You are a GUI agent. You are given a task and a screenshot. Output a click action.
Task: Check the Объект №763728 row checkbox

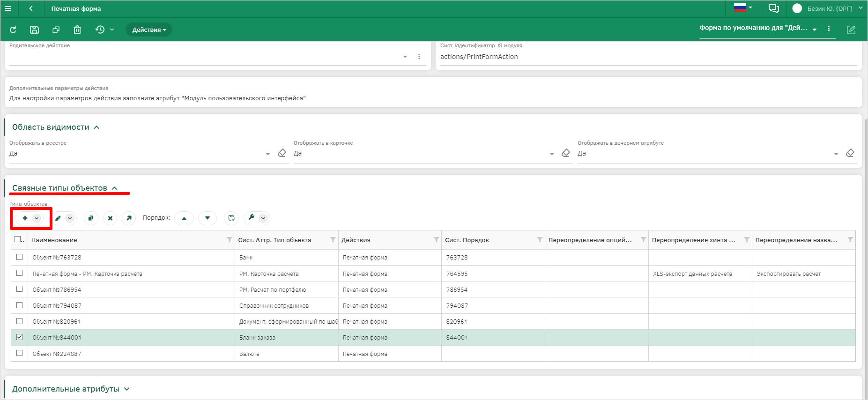[19, 257]
